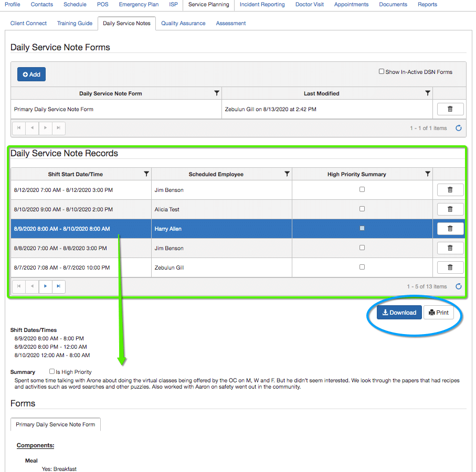Click the Print button

pyautogui.click(x=439, y=313)
